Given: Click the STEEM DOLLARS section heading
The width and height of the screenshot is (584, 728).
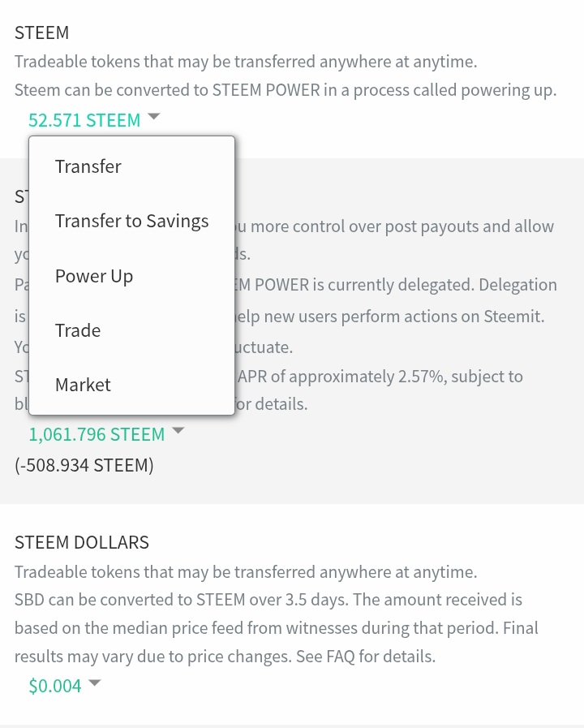Looking at the screenshot, I should (x=82, y=542).
